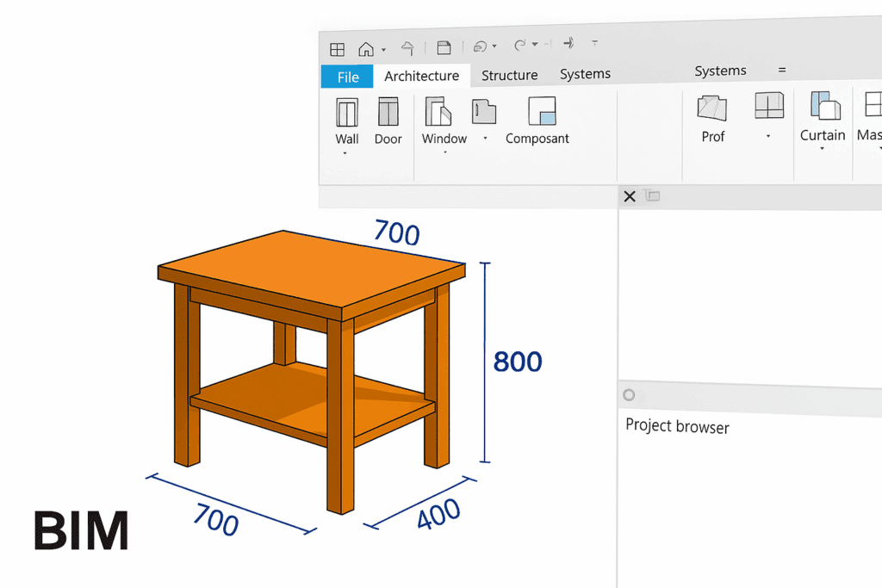The image size is (882, 588).
Task: Click the four-pane grid icon beside Prof
Action: (x=768, y=105)
